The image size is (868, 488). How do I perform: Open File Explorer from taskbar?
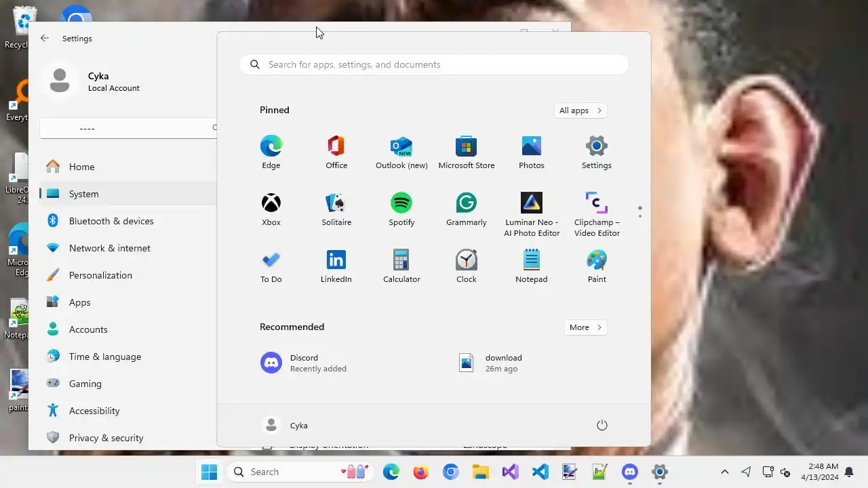point(481,472)
